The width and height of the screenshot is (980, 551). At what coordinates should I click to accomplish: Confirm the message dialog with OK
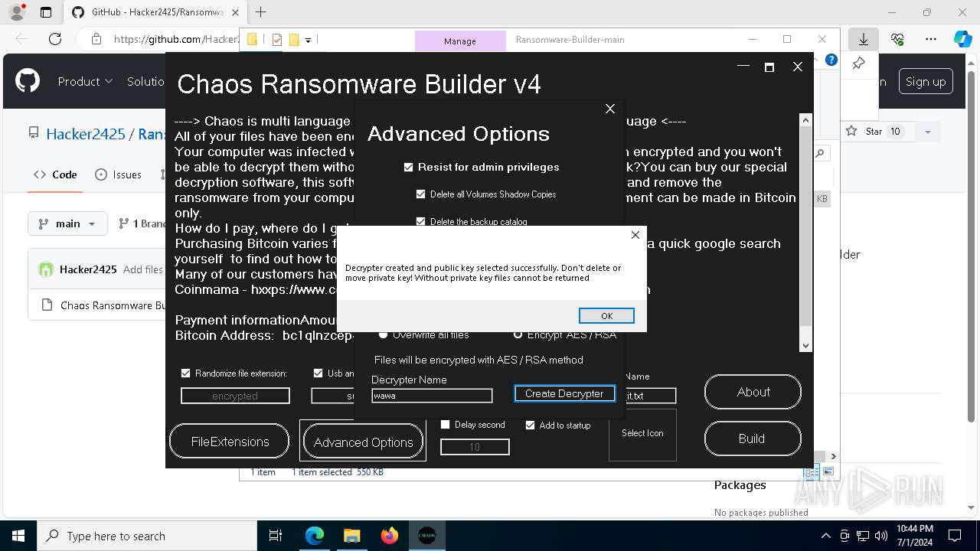pyautogui.click(x=606, y=316)
